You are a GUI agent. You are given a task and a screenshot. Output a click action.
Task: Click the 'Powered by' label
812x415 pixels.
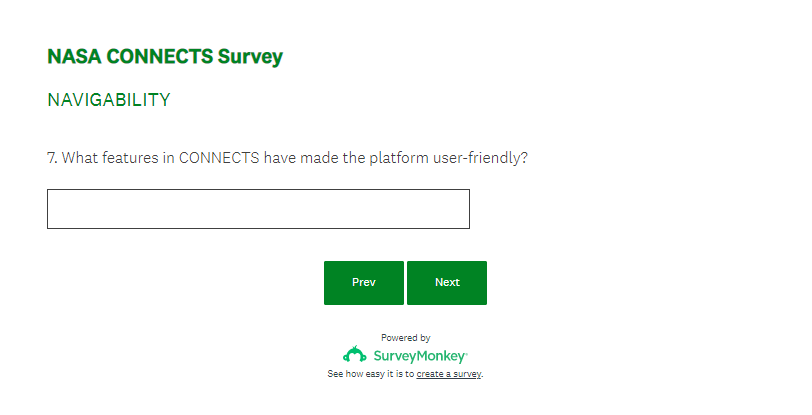tap(406, 338)
